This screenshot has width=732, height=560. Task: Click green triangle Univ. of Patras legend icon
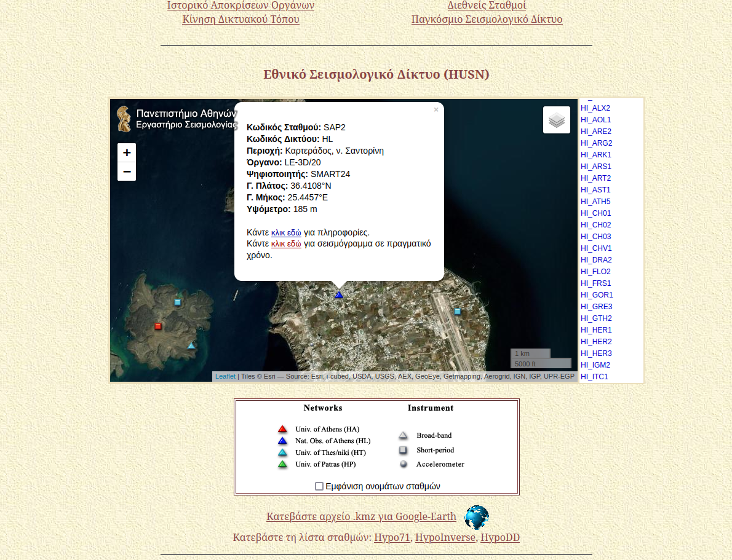pyautogui.click(x=282, y=464)
